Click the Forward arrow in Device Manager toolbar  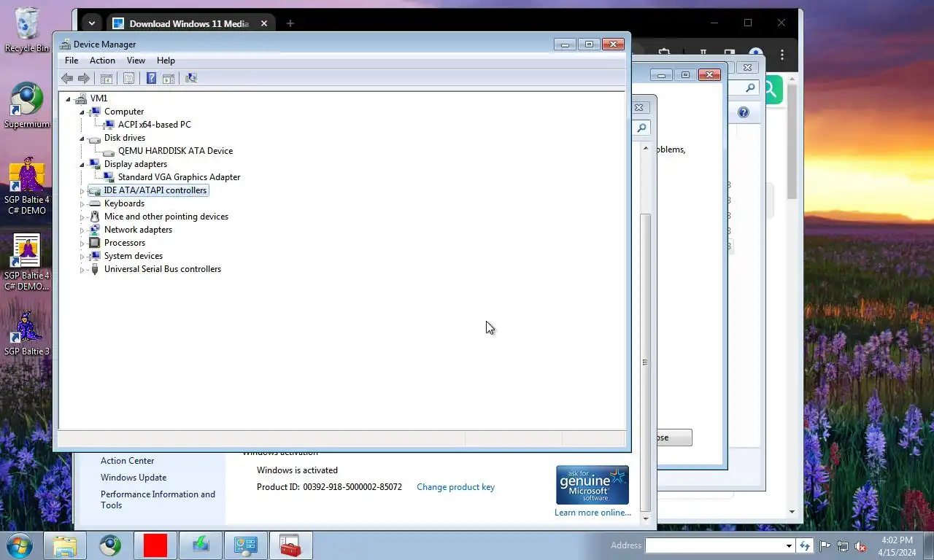tap(84, 78)
